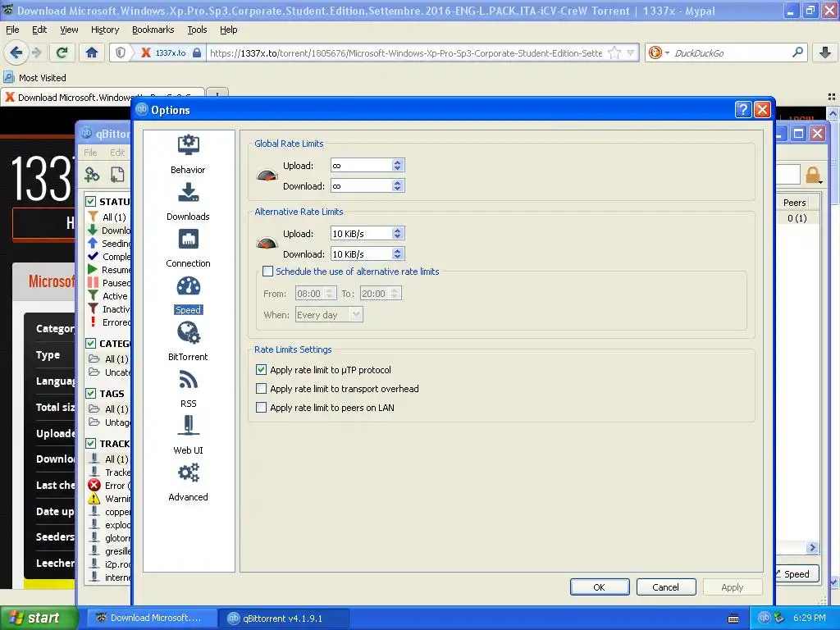Open the Windows Start menu
The image size is (840, 630).
coord(38,618)
